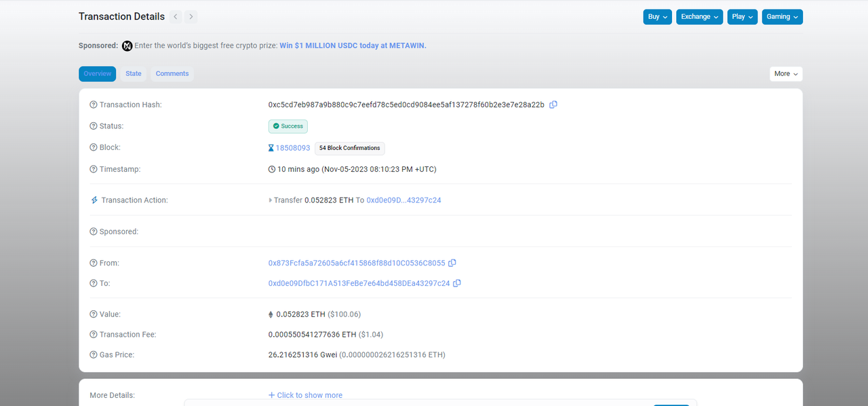The width and height of the screenshot is (868, 406).
Task: Expand Click to show more details
Action: point(305,395)
